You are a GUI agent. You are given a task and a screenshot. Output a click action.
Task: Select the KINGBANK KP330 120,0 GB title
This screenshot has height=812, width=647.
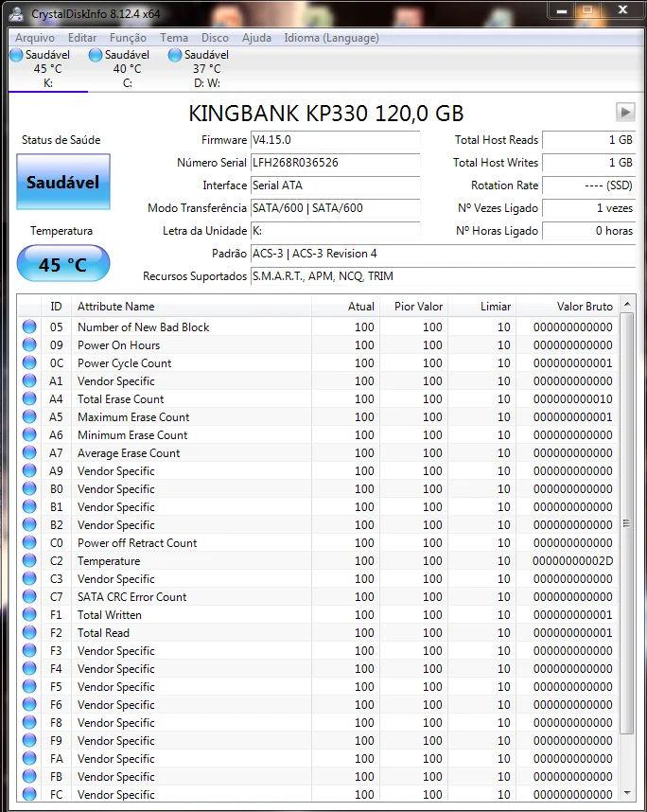pyautogui.click(x=326, y=114)
